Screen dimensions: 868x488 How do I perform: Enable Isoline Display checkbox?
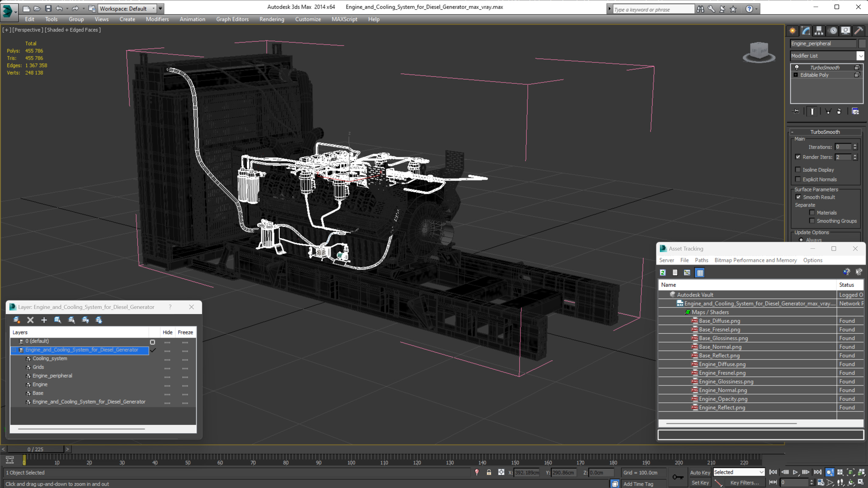(798, 170)
